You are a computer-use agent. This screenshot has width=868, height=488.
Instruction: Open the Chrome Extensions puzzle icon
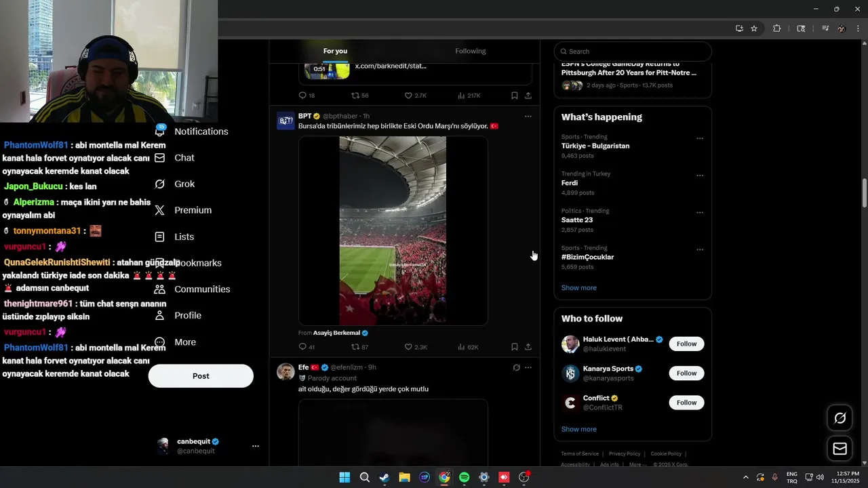777,28
